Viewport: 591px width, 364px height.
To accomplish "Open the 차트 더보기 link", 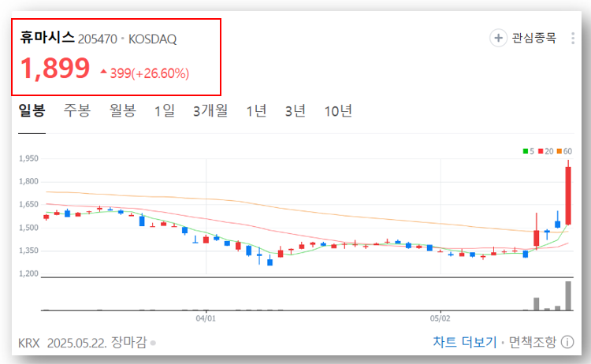I will 465,342.
